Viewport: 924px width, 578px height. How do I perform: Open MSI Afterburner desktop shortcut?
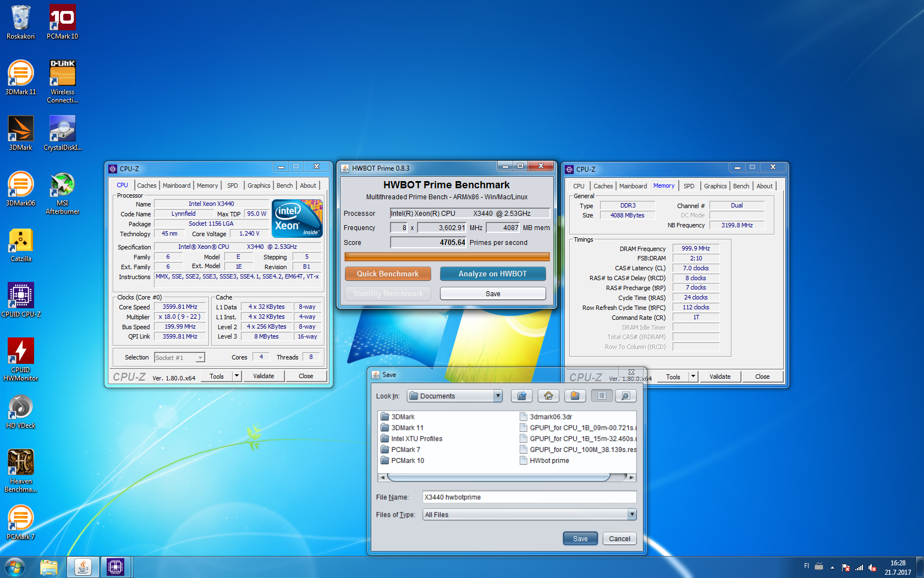[62, 193]
